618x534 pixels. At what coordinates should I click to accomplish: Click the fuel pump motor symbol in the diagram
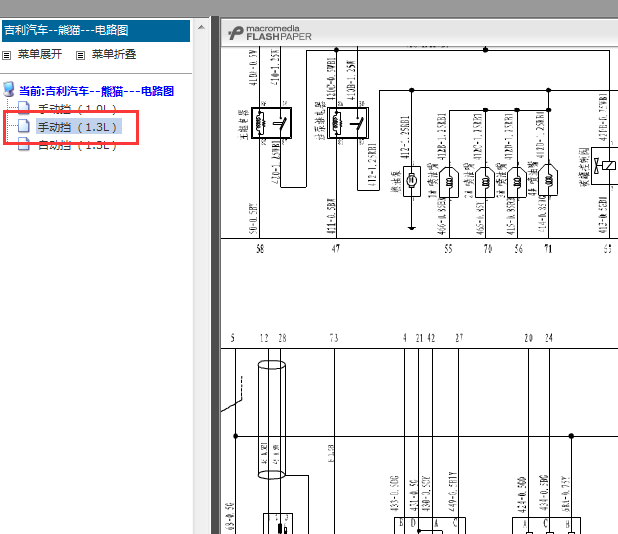411,181
